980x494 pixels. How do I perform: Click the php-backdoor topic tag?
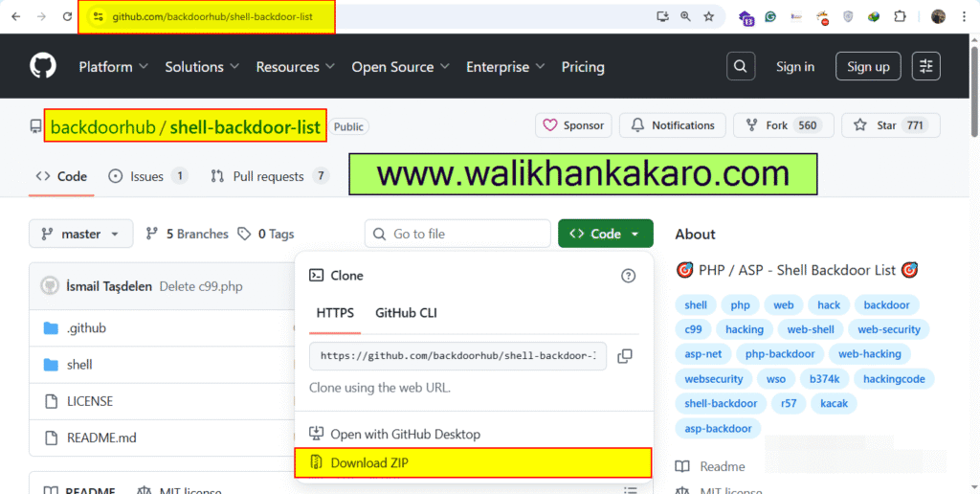point(779,354)
